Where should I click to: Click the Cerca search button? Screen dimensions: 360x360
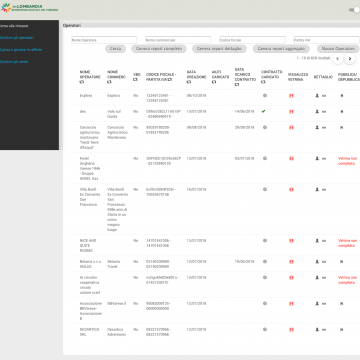tap(115, 49)
